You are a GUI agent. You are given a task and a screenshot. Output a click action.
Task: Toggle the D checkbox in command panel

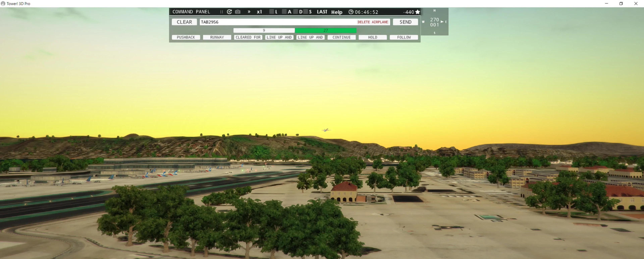coord(296,12)
